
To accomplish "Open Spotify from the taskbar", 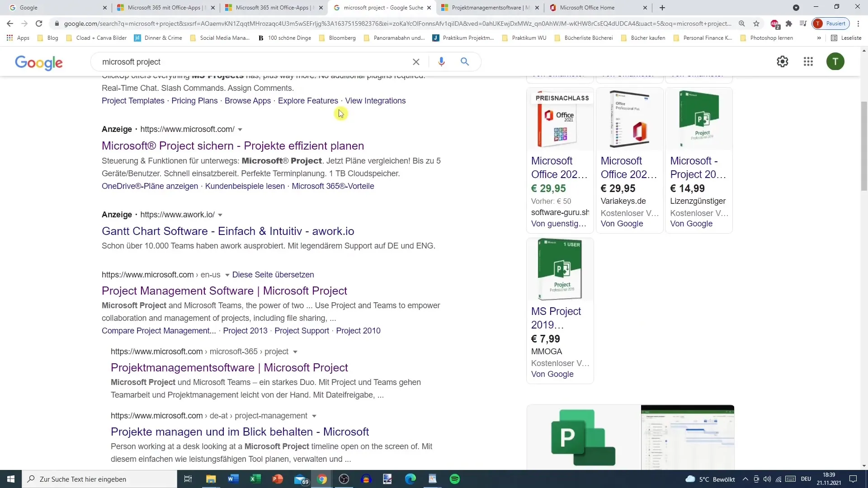I will pos(455,479).
